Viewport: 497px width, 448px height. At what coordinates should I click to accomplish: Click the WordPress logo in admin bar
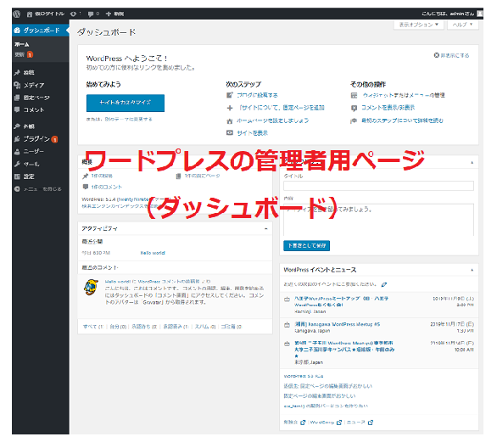17,14
